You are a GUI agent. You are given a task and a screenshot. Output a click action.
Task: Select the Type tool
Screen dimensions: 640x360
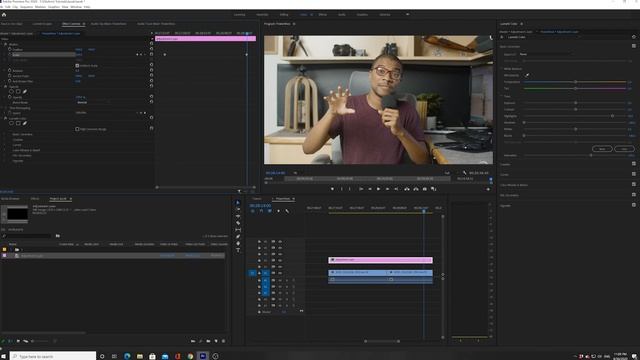238,250
